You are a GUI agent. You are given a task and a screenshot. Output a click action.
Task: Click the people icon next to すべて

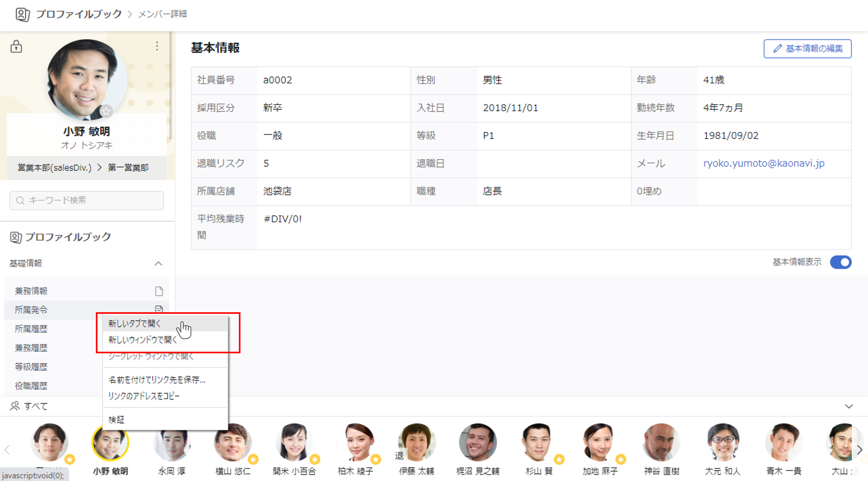[x=15, y=406]
